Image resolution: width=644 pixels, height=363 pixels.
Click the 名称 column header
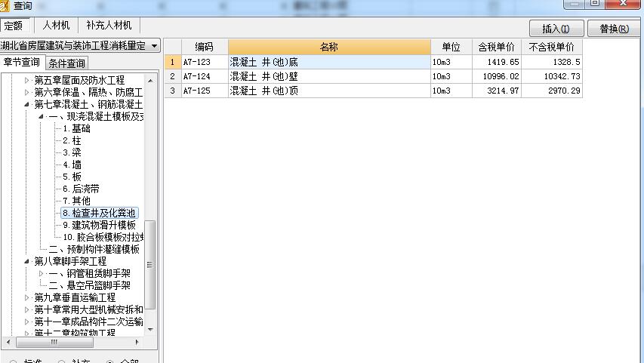329,48
